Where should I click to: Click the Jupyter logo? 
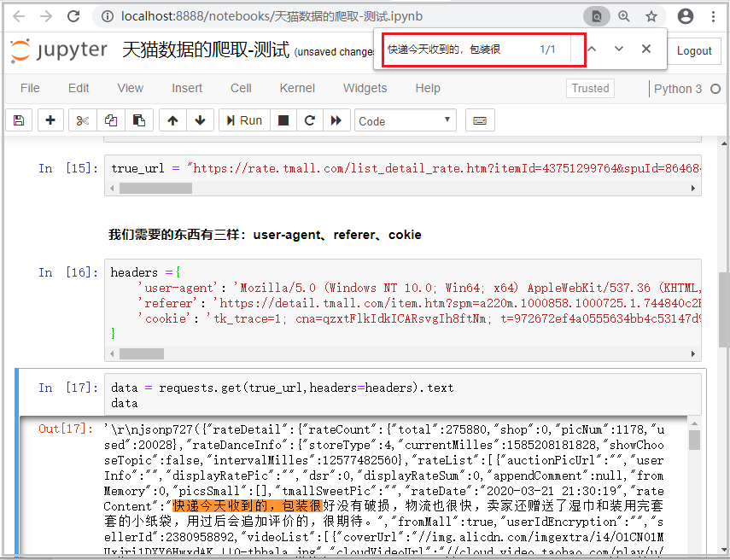coord(59,50)
